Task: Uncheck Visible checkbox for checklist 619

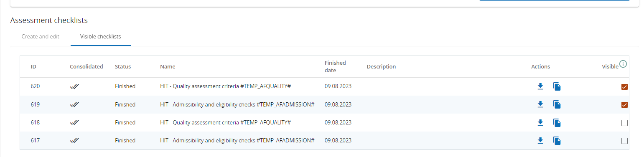Action: tap(624, 105)
